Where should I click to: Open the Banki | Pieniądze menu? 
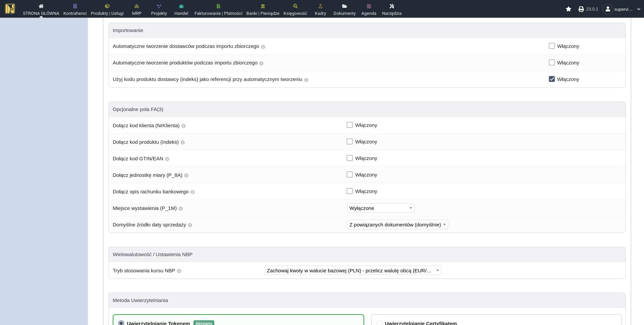263,9
